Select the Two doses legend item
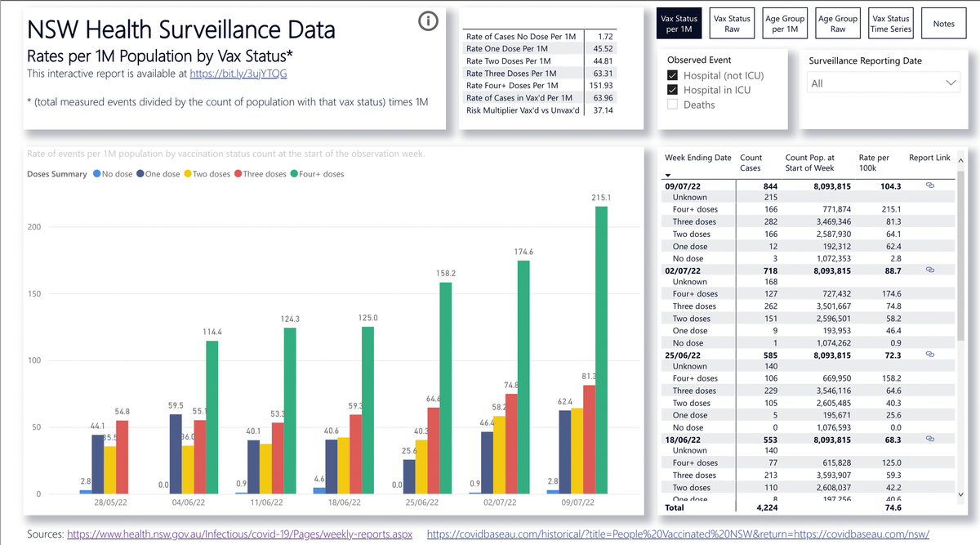The height and width of the screenshot is (545, 980). click(207, 173)
